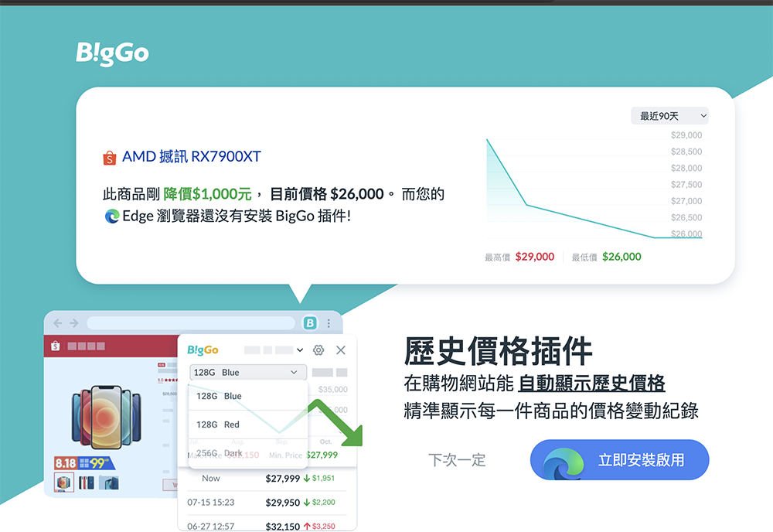Click the 降價$1,000元 green text
This screenshot has height=532, width=773.
[207, 194]
